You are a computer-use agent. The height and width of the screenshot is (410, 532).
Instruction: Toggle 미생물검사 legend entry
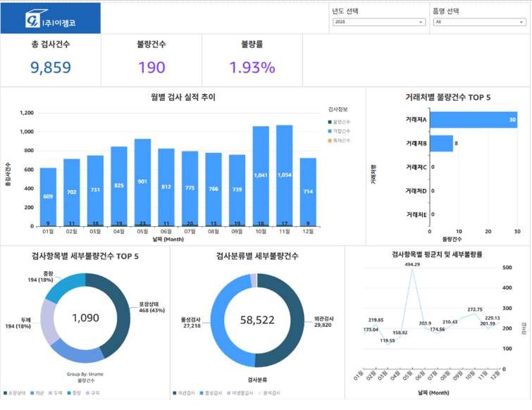(240, 393)
